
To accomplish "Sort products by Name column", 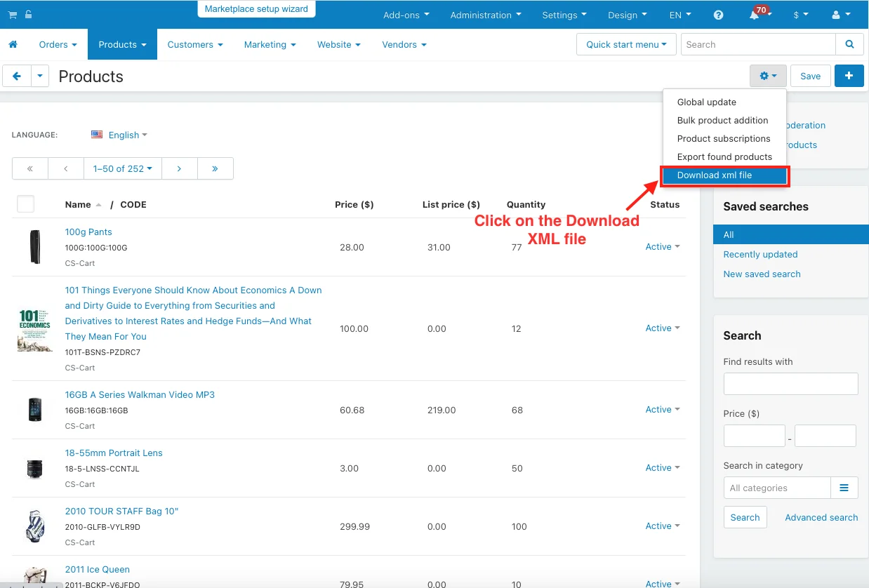I will (x=83, y=204).
